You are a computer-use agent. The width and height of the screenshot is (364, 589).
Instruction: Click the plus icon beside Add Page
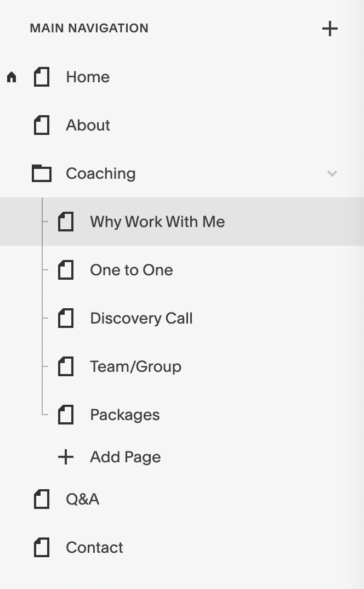66,457
